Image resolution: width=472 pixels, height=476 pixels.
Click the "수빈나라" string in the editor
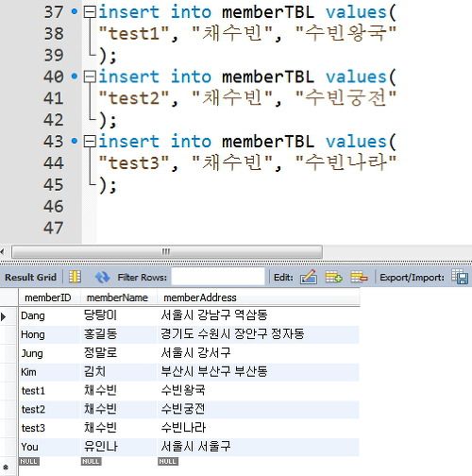click(346, 162)
